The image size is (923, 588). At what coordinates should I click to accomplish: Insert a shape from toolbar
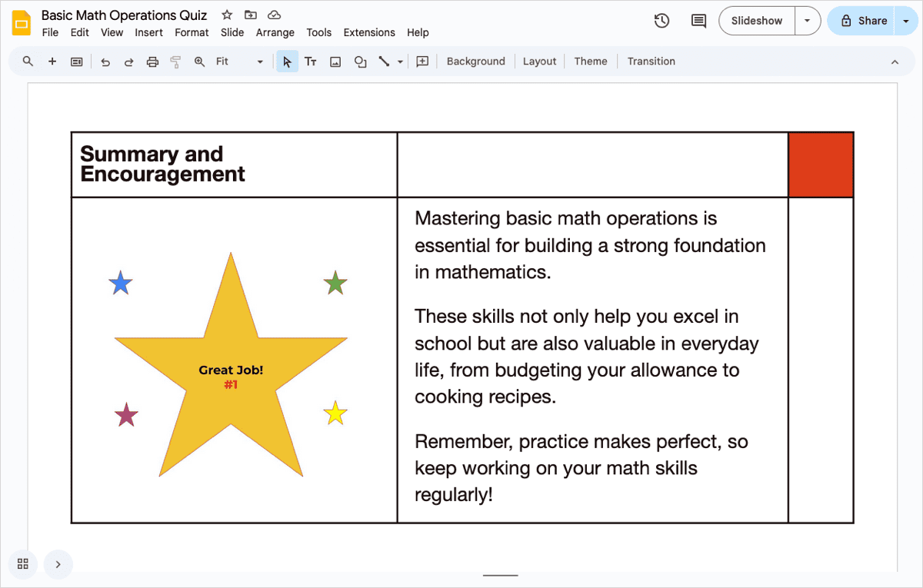360,61
